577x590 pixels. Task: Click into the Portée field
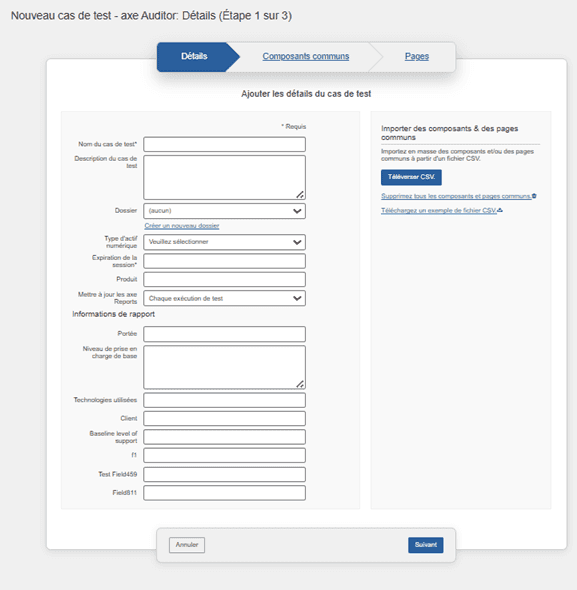(224, 334)
